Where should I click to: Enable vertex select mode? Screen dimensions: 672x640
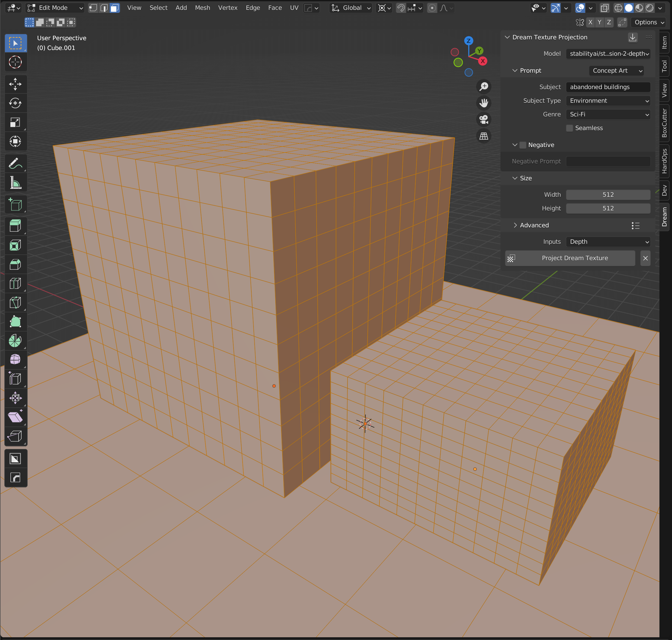[93, 8]
